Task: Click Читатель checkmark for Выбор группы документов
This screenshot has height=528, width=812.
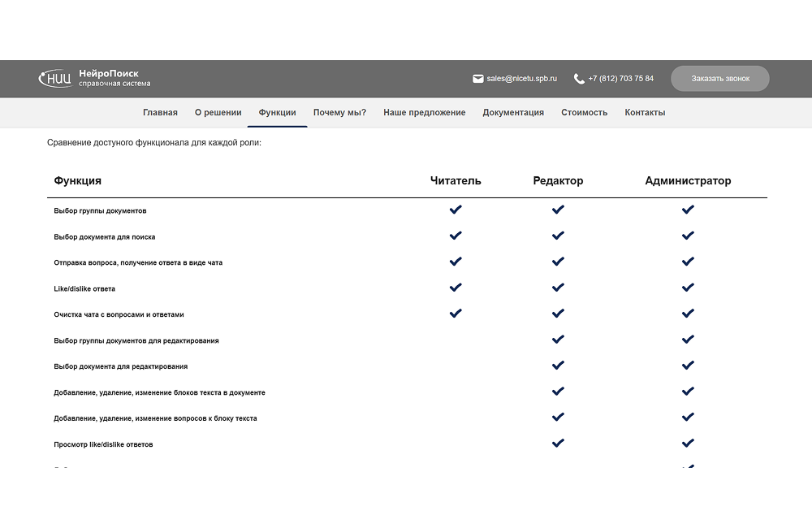Action: click(456, 210)
